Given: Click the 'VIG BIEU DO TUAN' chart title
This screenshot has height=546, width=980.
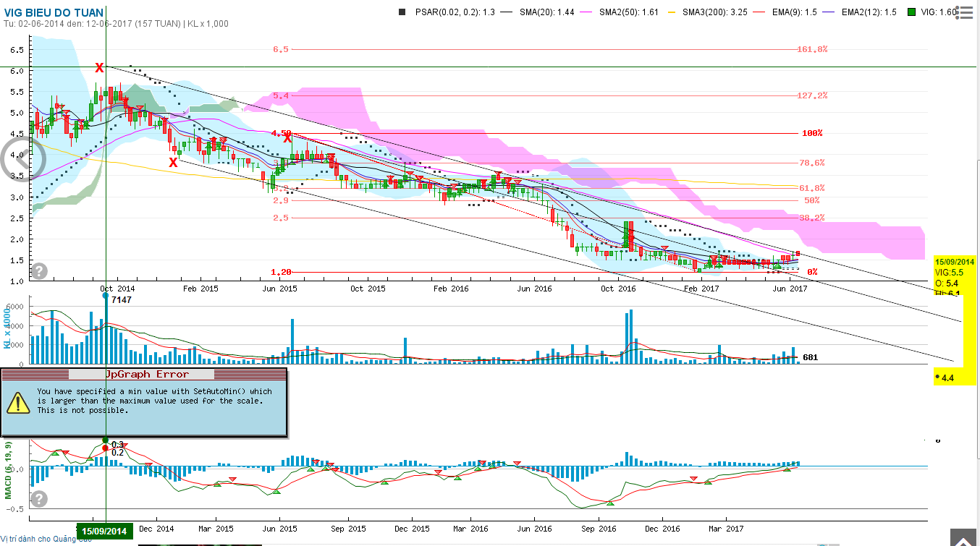Looking at the screenshot, I should click(54, 12).
